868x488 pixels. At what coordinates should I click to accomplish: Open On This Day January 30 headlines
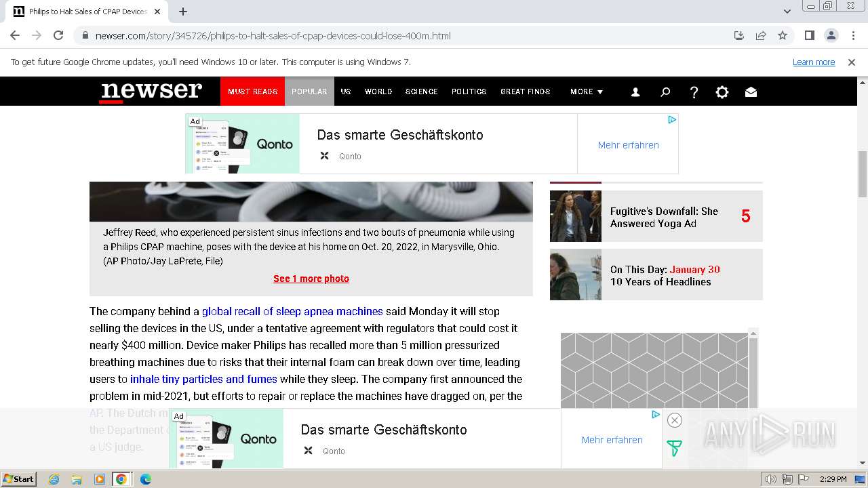(x=665, y=276)
